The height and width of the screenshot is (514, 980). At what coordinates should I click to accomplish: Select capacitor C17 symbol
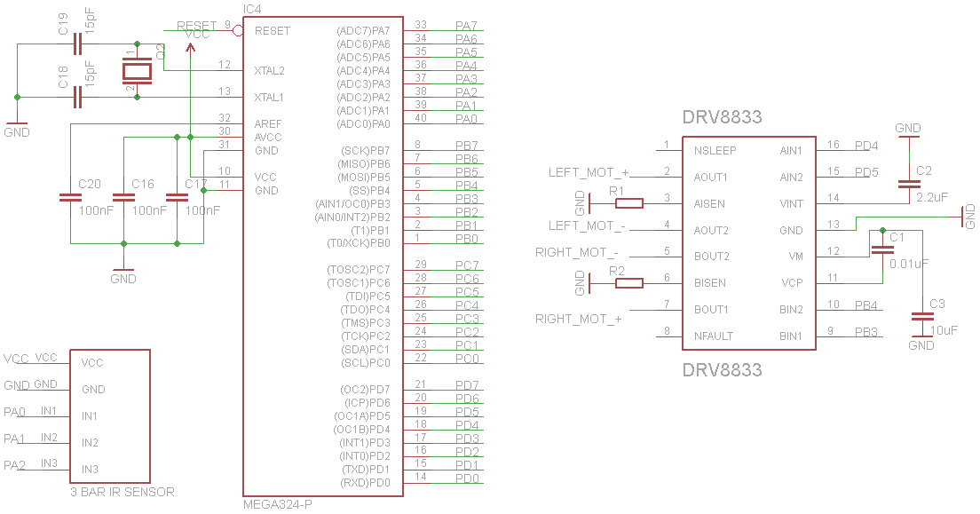coord(177,197)
